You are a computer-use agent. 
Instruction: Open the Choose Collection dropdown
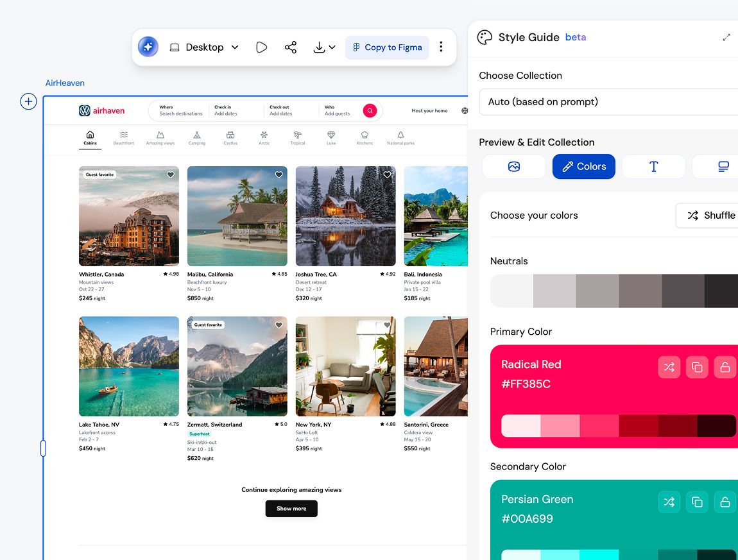pyautogui.click(x=608, y=101)
